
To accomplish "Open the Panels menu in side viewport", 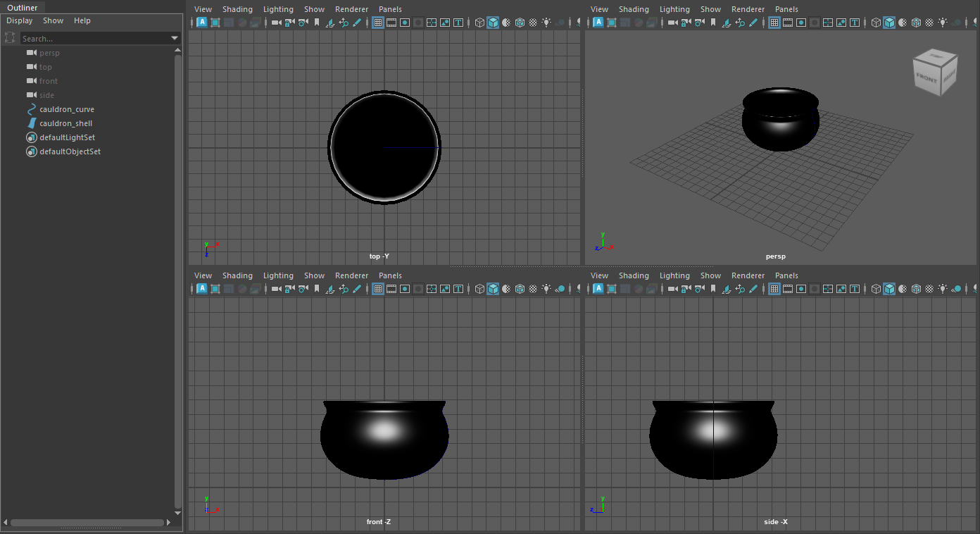I will pyautogui.click(x=786, y=275).
